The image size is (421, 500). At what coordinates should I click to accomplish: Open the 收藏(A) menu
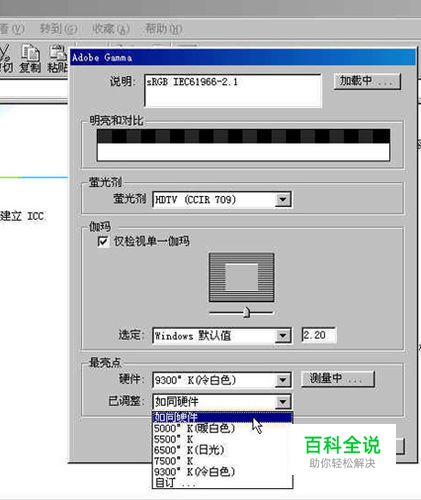[x=111, y=29]
